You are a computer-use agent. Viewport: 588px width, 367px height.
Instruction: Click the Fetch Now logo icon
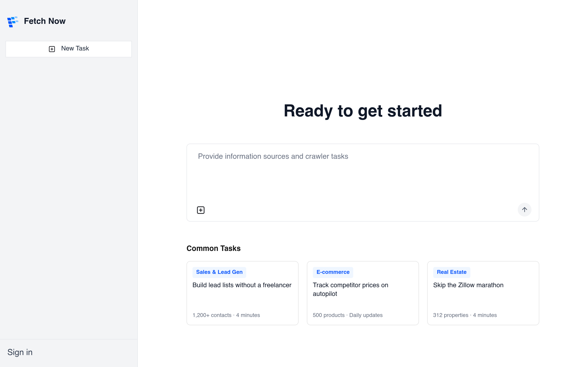click(x=13, y=22)
